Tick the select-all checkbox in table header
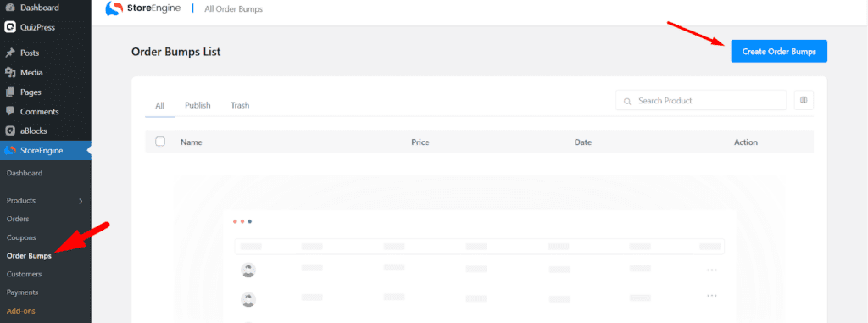Image resolution: width=868 pixels, height=323 pixels. tap(160, 142)
